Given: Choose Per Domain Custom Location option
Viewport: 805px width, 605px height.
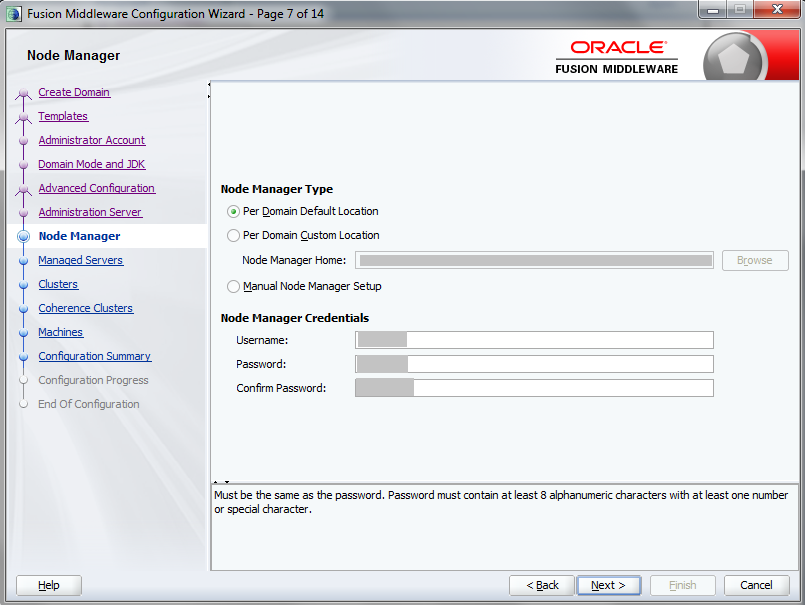Looking at the screenshot, I should [x=232, y=236].
